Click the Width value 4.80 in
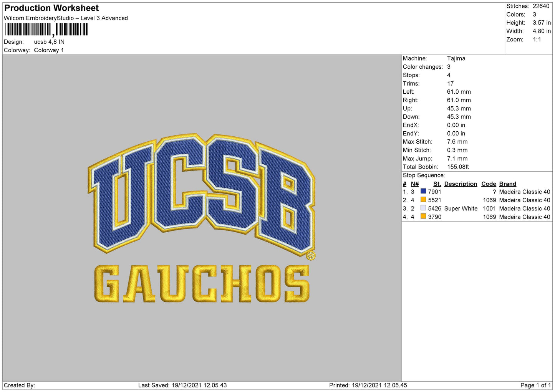Image resolution: width=555 pixels, height=392 pixels. pyautogui.click(x=542, y=31)
